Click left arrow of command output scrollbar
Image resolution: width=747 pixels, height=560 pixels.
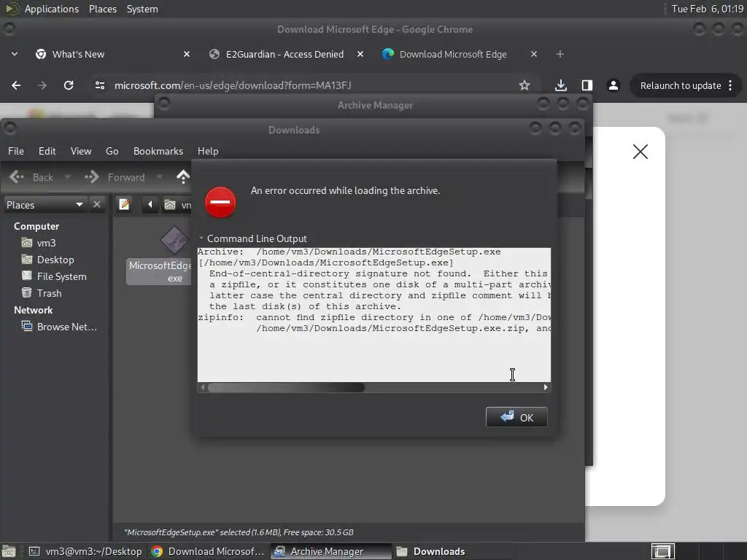pos(203,388)
